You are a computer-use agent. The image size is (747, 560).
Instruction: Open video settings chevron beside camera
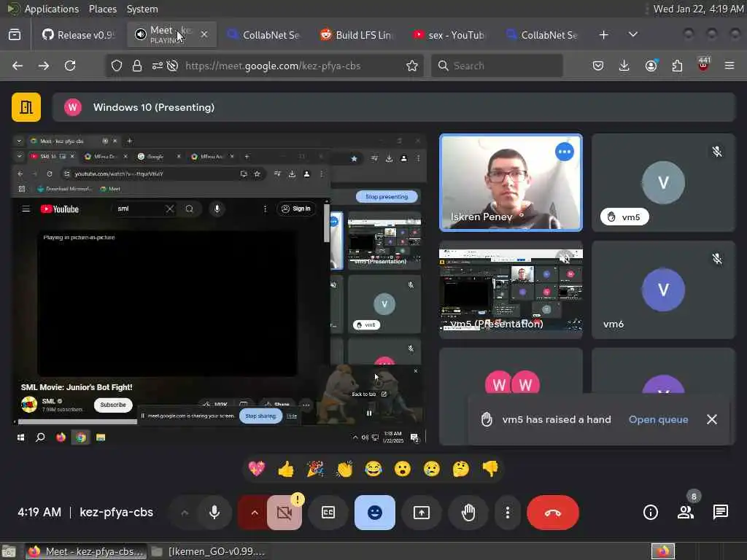coord(255,513)
